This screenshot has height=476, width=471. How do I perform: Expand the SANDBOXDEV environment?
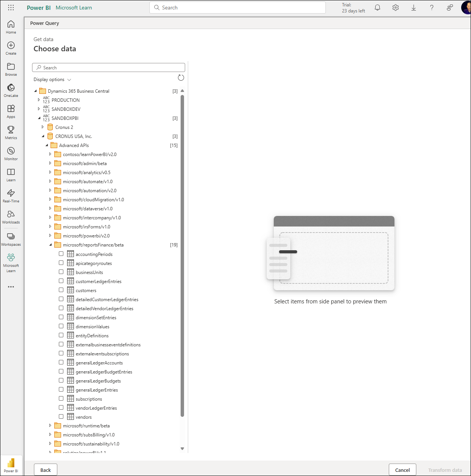click(39, 109)
